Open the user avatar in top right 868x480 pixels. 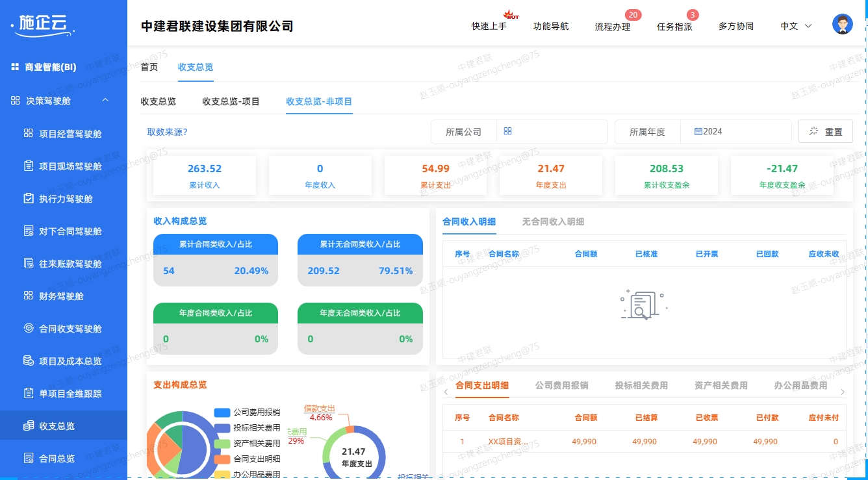click(x=842, y=23)
